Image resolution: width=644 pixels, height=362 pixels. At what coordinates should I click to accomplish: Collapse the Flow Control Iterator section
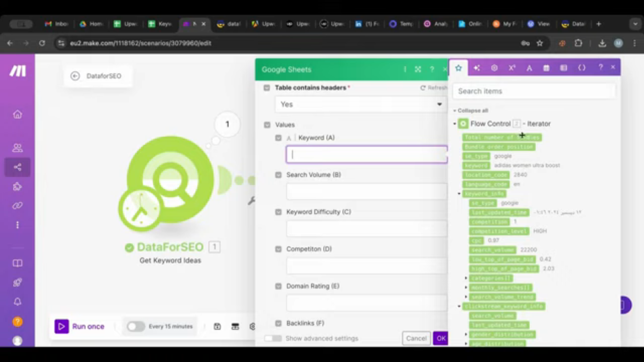coord(454,124)
